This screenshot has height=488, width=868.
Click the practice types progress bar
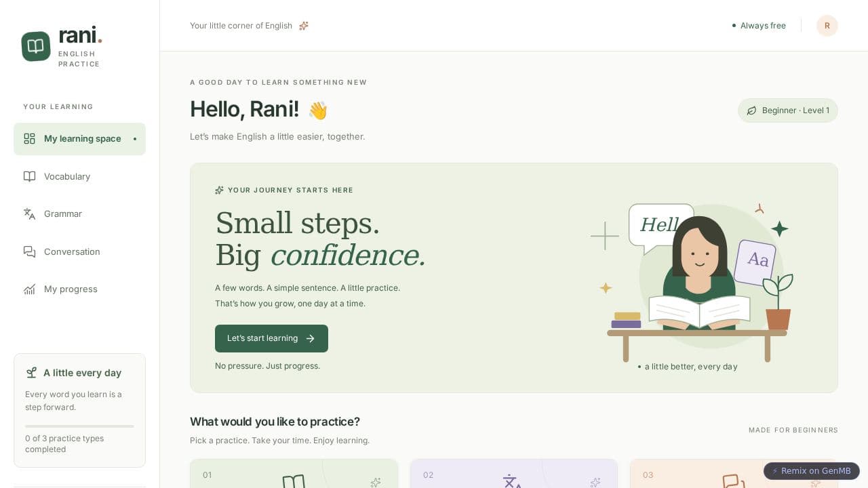point(79,426)
